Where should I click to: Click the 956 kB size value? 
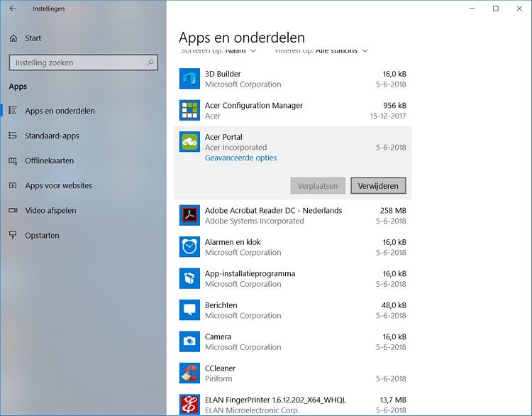(394, 105)
